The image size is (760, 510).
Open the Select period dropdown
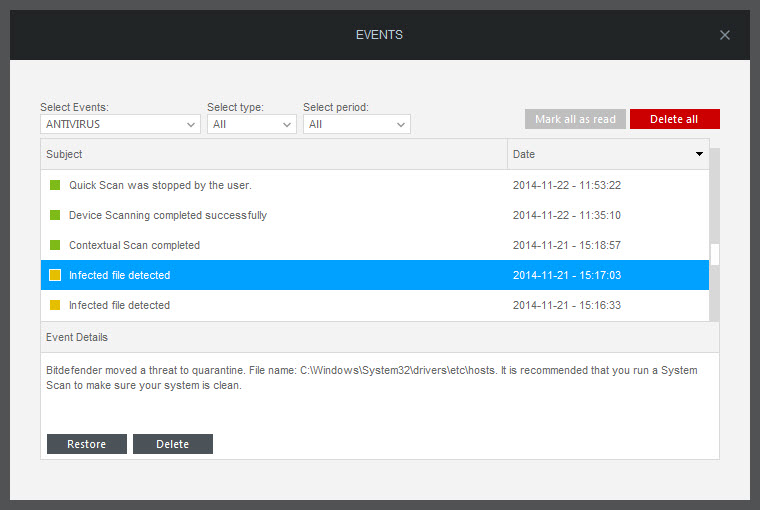(357, 124)
